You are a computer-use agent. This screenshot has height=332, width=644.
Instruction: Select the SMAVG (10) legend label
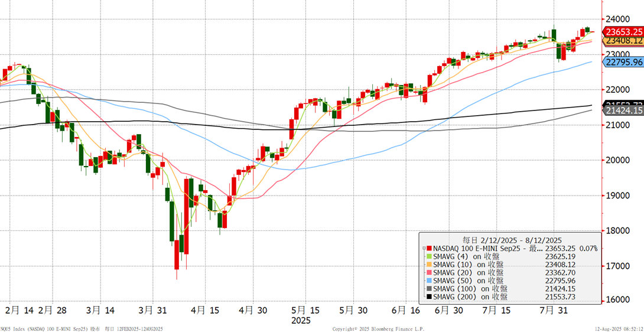(x=468, y=264)
